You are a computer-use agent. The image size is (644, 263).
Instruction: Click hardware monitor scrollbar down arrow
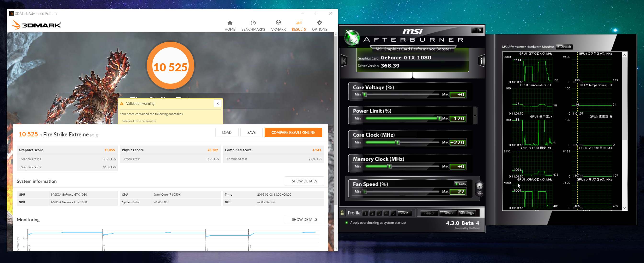point(624,208)
